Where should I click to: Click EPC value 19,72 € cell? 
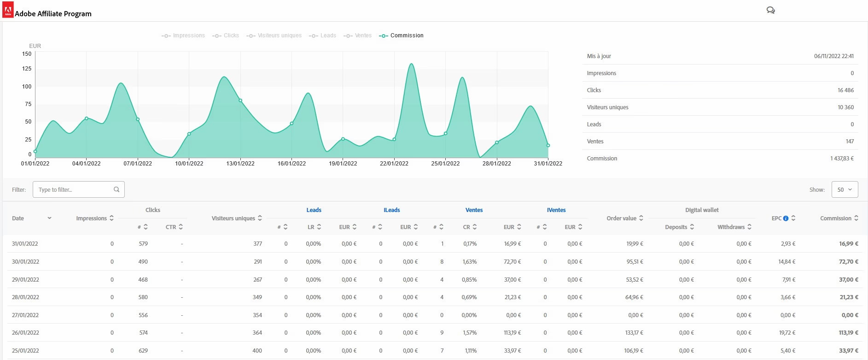[787, 333]
